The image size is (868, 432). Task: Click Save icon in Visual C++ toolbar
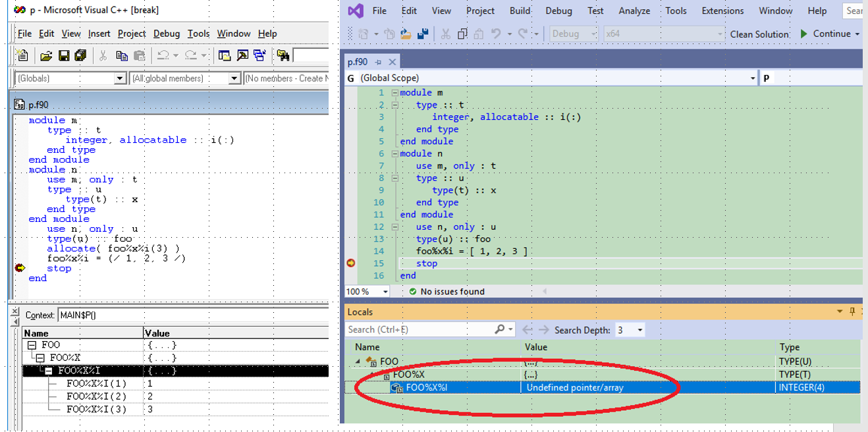(63, 56)
